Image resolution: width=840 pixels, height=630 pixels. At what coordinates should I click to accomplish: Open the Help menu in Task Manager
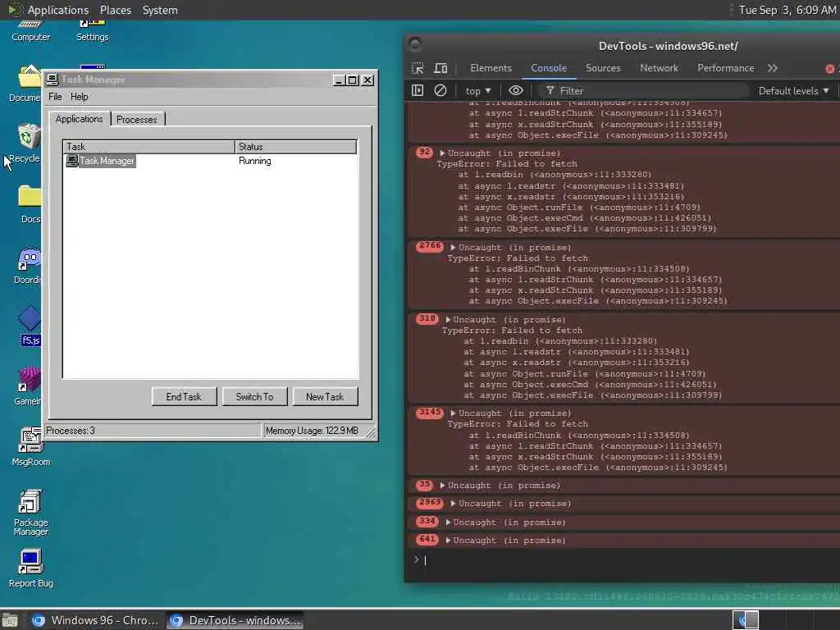(x=80, y=97)
